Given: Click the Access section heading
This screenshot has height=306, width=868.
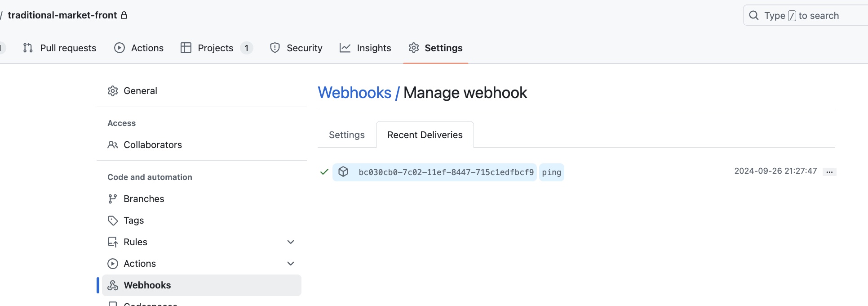Looking at the screenshot, I should [x=122, y=123].
